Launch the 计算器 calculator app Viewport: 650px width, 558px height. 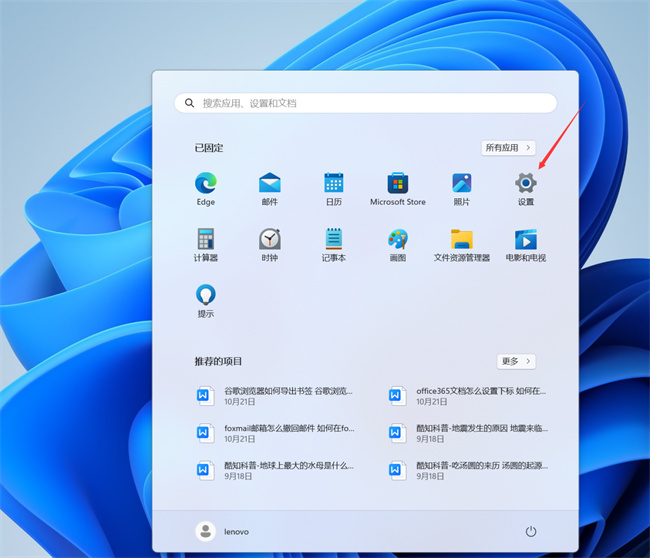[x=206, y=245]
